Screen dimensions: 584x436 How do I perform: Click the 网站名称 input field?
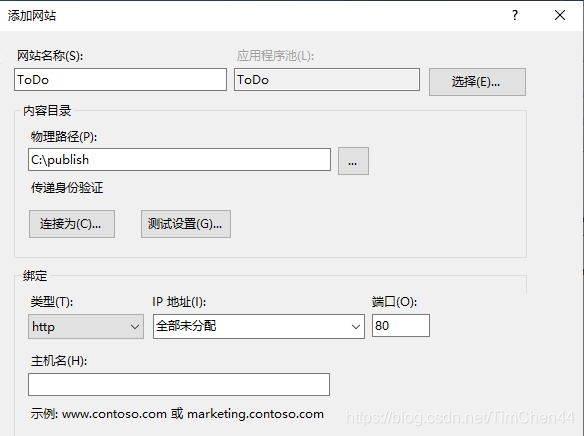point(120,79)
